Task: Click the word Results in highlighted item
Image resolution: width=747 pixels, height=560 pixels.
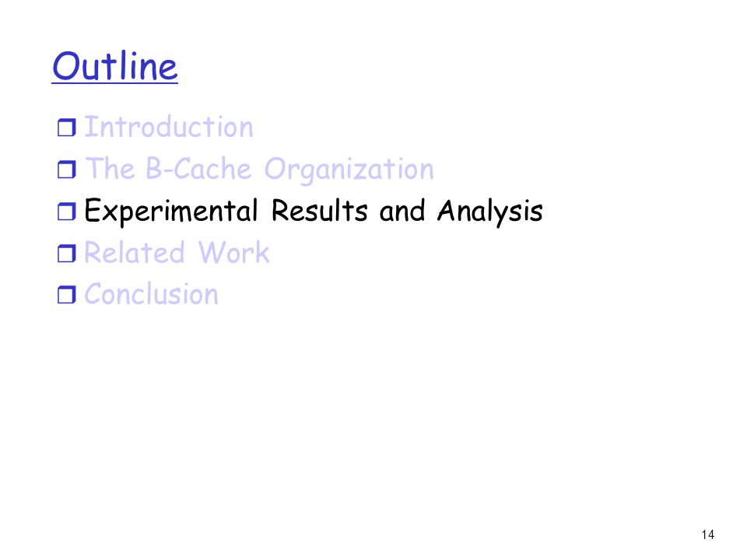Action: (x=319, y=211)
